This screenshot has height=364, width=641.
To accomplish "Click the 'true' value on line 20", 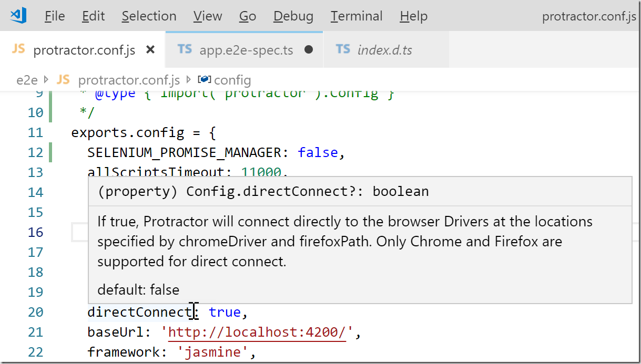I will (225, 312).
